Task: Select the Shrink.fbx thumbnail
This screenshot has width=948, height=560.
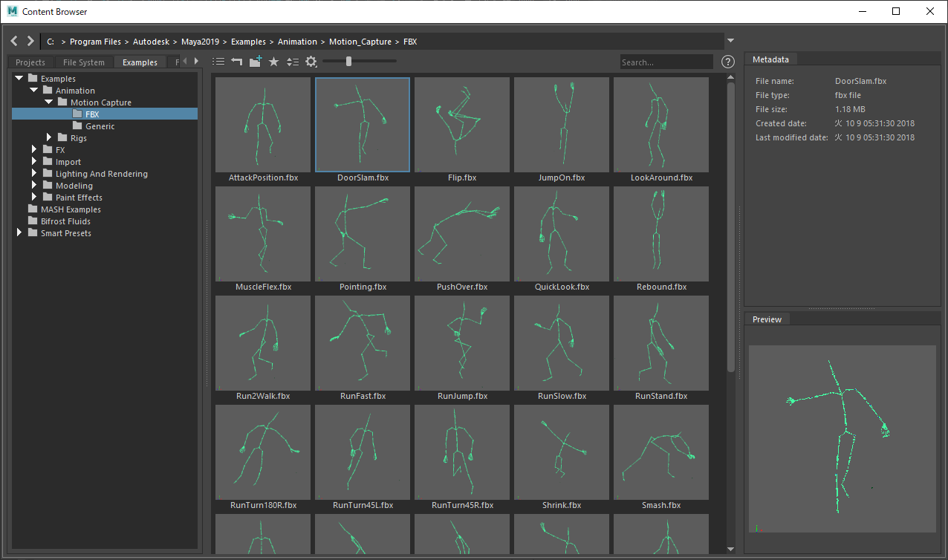Action: click(562, 452)
